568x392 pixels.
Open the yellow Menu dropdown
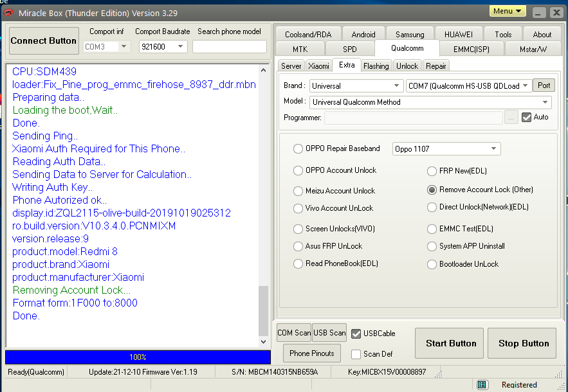pyautogui.click(x=508, y=11)
